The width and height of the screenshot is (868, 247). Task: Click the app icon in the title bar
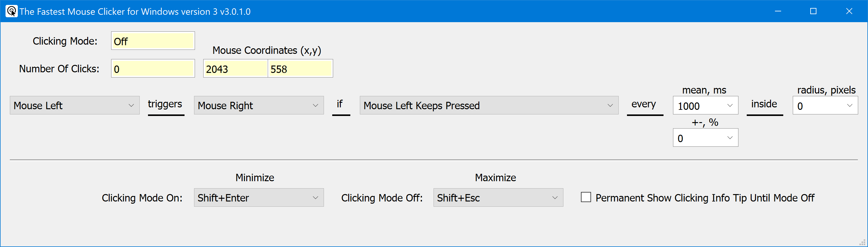(11, 11)
